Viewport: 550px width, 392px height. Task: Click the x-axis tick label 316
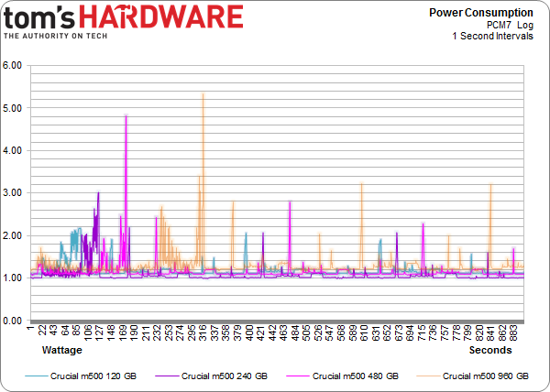203,332
